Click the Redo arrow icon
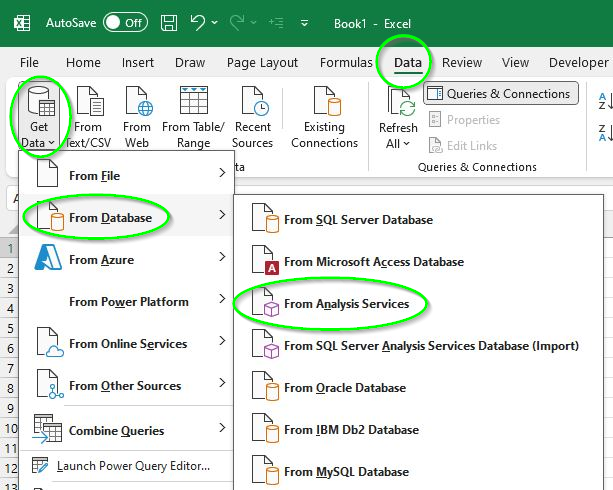The image size is (613, 490). [237, 23]
